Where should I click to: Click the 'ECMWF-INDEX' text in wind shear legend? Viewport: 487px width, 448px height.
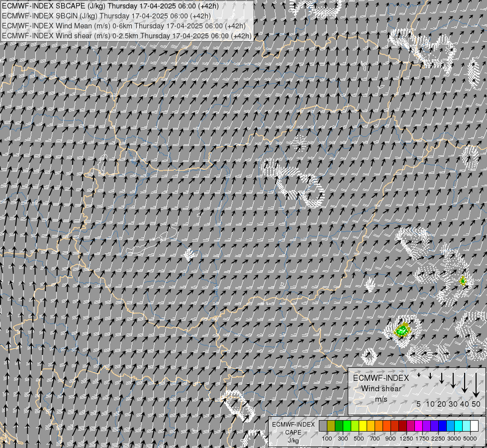pyautogui.click(x=381, y=378)
